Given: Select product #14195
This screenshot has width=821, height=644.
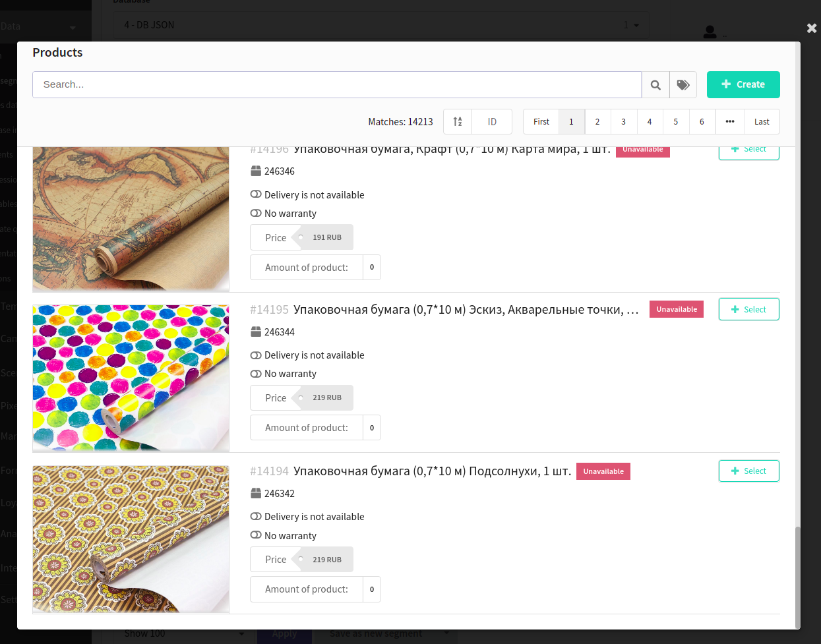Looking at the screenshot, I should (x=749, y=309).
